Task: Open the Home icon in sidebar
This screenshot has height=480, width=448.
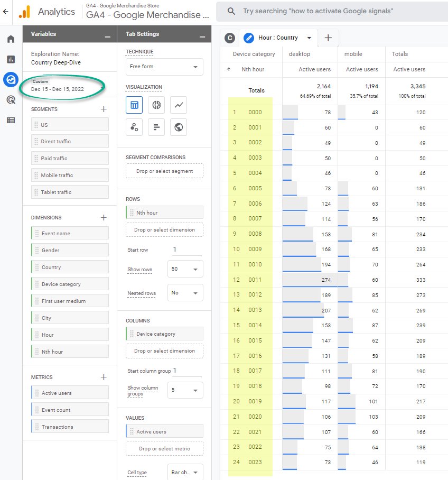Action: (11, 39)
